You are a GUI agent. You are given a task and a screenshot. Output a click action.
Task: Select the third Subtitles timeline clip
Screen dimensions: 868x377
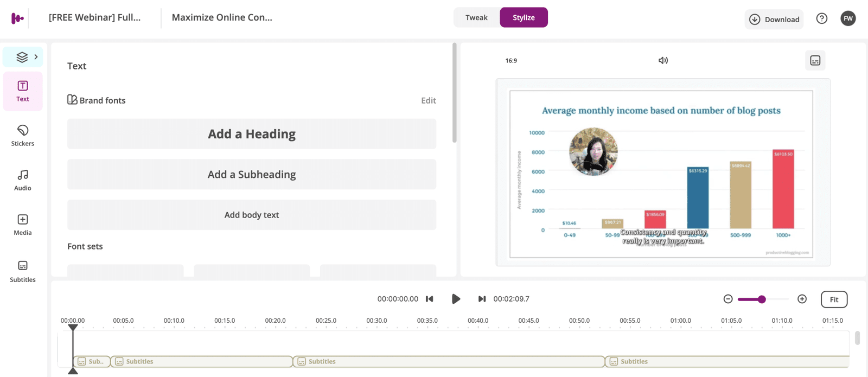point(449,361)
